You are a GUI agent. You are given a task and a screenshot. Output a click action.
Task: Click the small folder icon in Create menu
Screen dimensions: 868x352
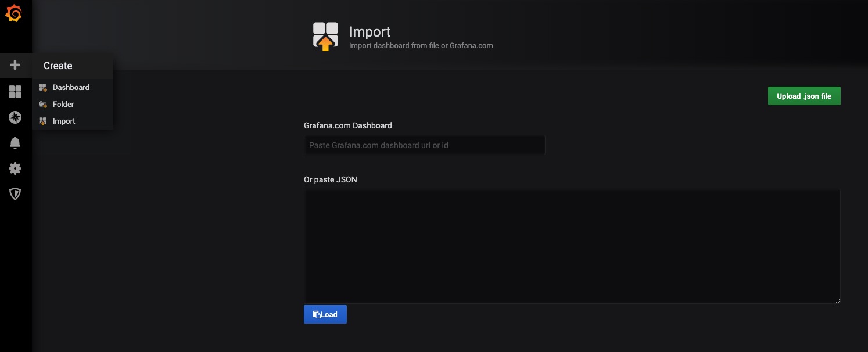pyautogui.click(x=43, y=105)
